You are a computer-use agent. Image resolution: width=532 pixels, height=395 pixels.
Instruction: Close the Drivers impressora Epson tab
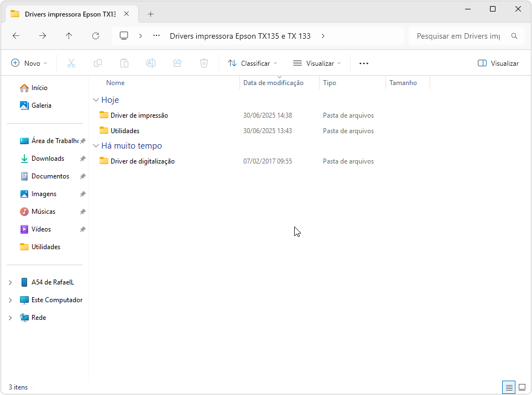[x=127, y=14]
